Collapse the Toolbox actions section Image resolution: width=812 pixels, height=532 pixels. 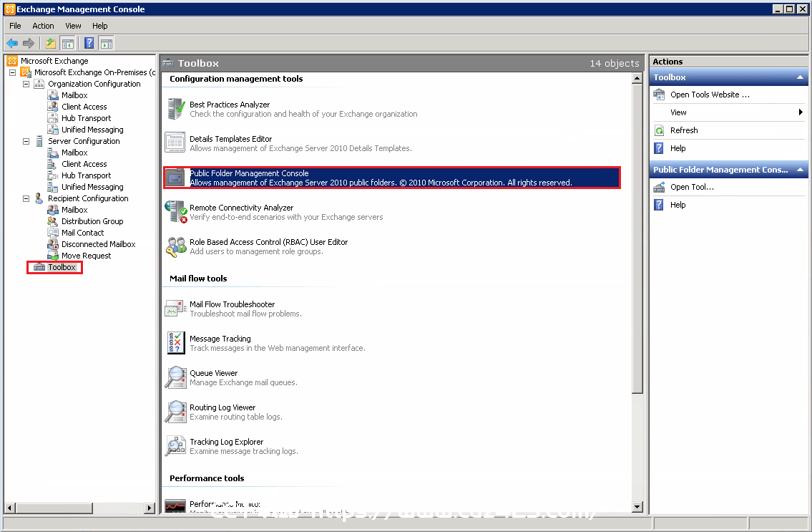pyautogui.click(x=800, y=77)
